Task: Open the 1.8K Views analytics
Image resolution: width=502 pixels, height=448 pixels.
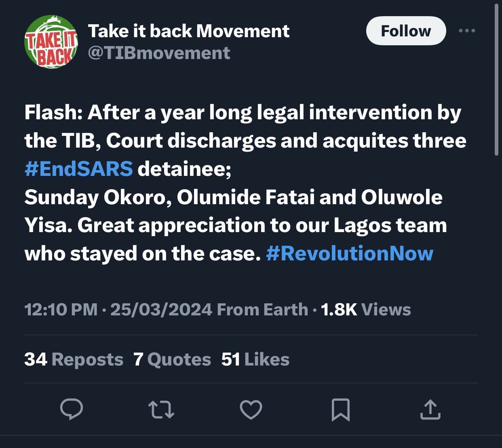Action: (365, 310)
